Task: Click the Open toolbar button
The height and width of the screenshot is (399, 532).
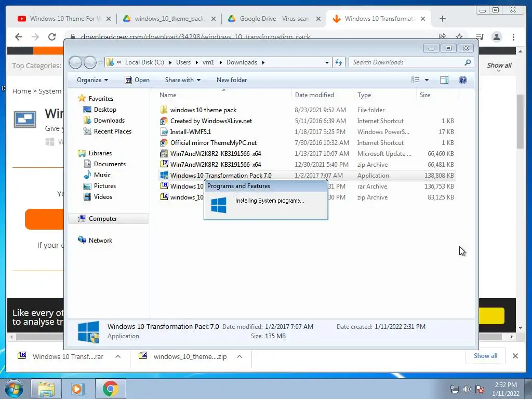Action: (x=137, y=80)
